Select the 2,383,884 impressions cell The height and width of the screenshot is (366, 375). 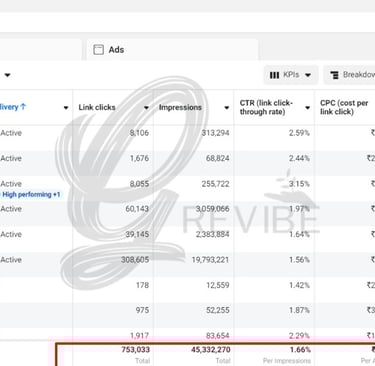(x=213, y=234)
